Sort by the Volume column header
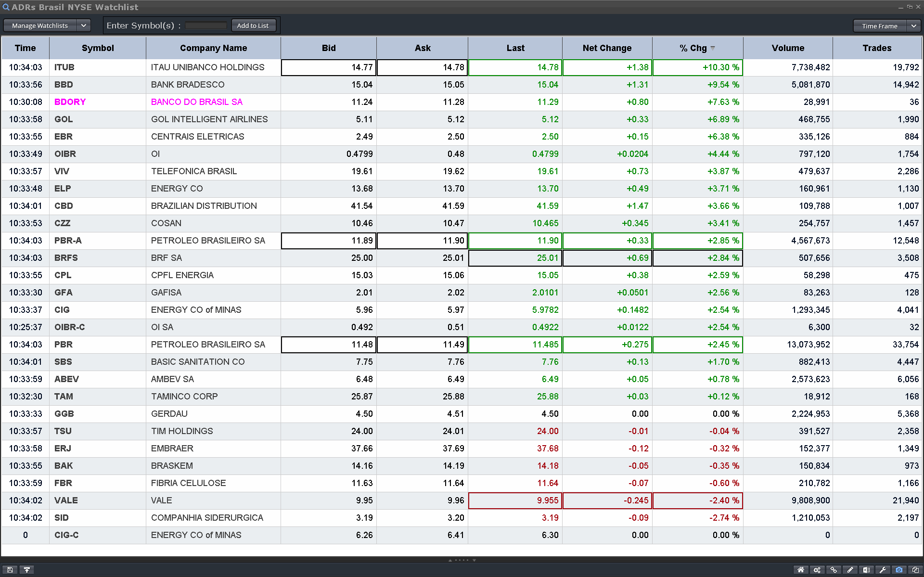 (788, 48)
